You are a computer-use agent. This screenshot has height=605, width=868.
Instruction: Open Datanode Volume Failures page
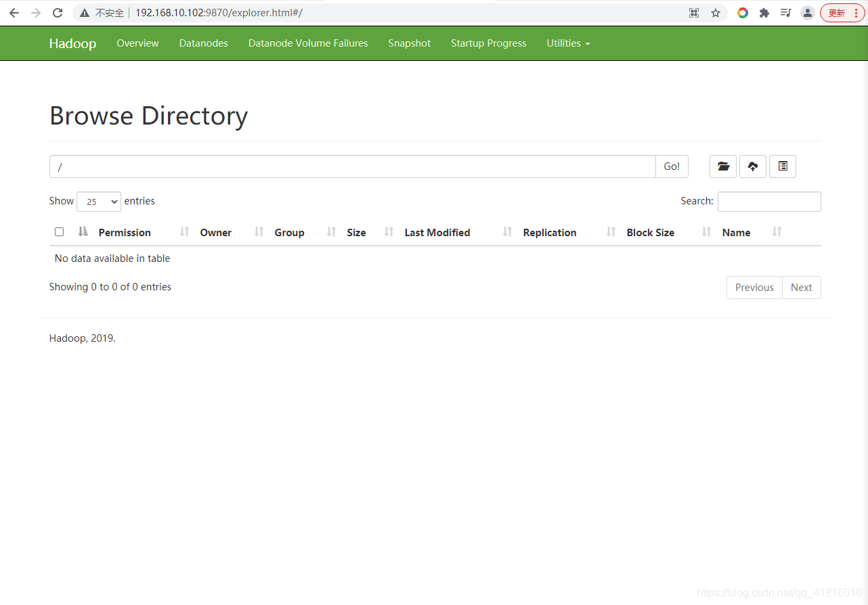pos(308,43)
